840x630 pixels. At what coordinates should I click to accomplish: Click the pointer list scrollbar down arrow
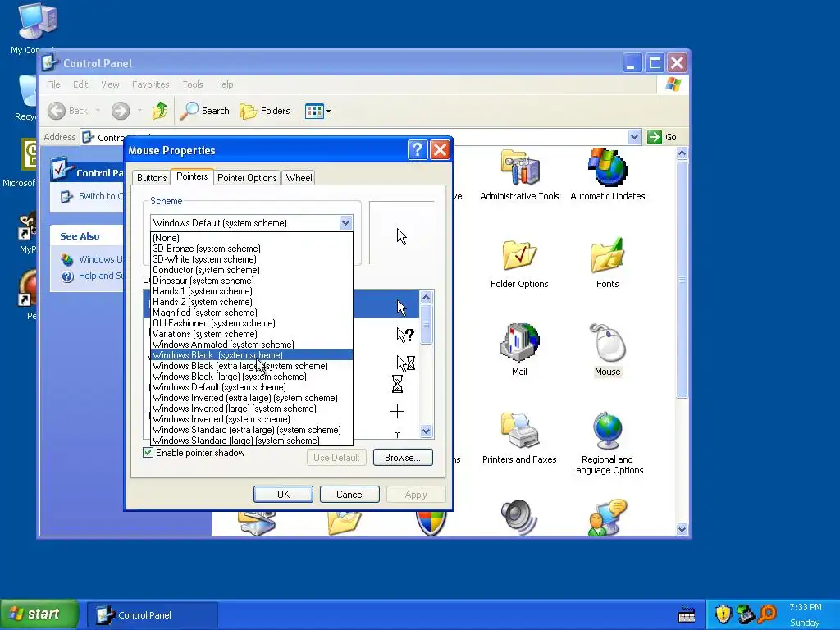(x=427, y=431)
